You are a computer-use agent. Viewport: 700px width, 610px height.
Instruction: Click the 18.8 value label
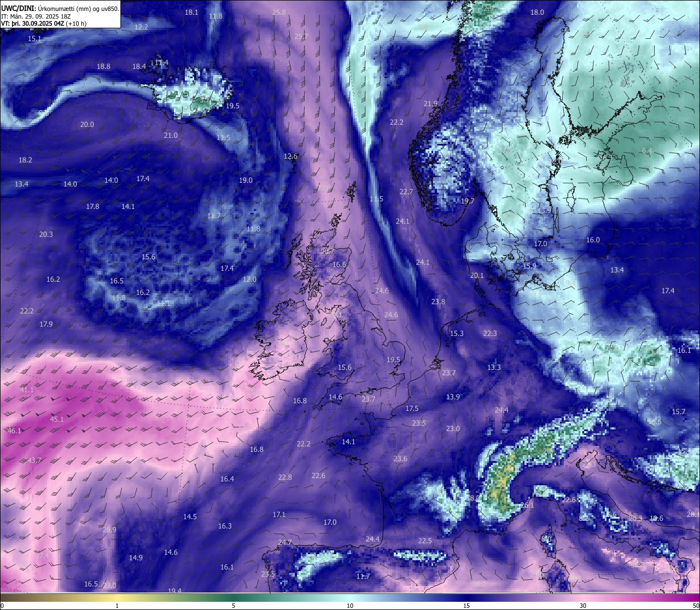coord(103,66)
